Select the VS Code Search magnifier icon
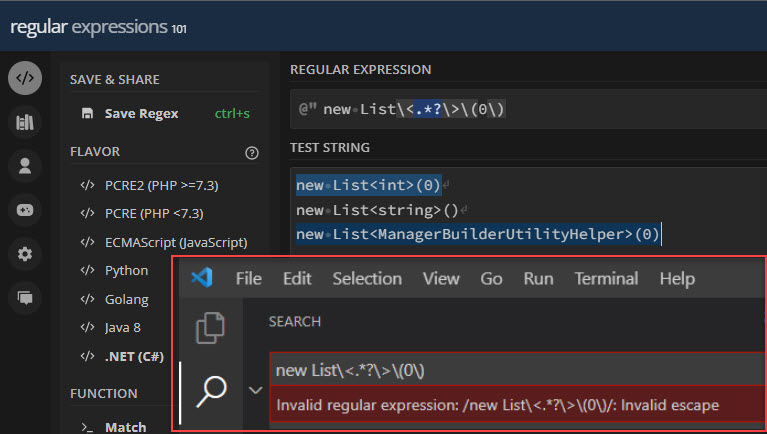Screen dimensions: 767x434 (x=211, y=391)
